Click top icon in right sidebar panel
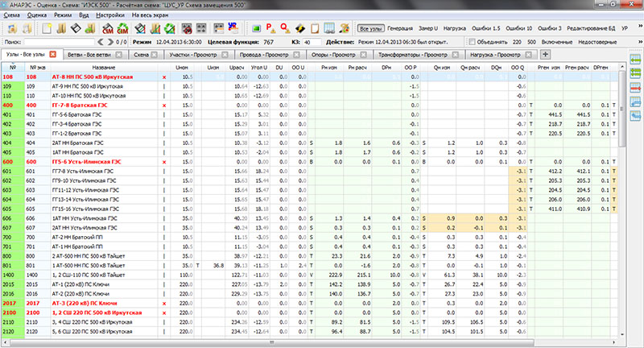 coord(635,60)
